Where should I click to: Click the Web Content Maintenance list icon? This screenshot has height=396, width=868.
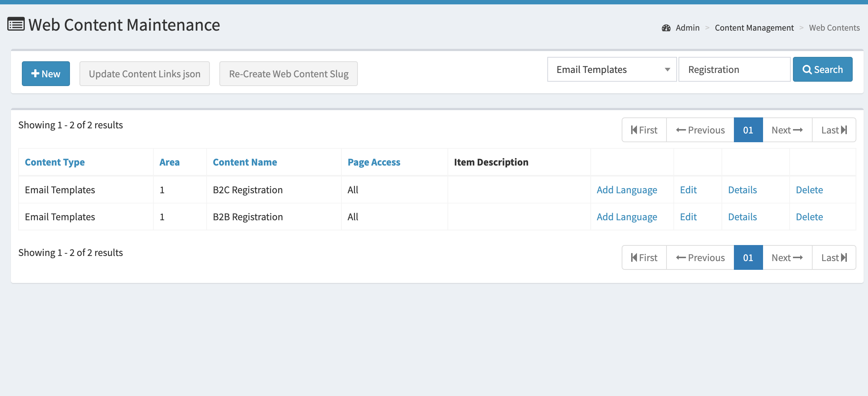(16, 25)
